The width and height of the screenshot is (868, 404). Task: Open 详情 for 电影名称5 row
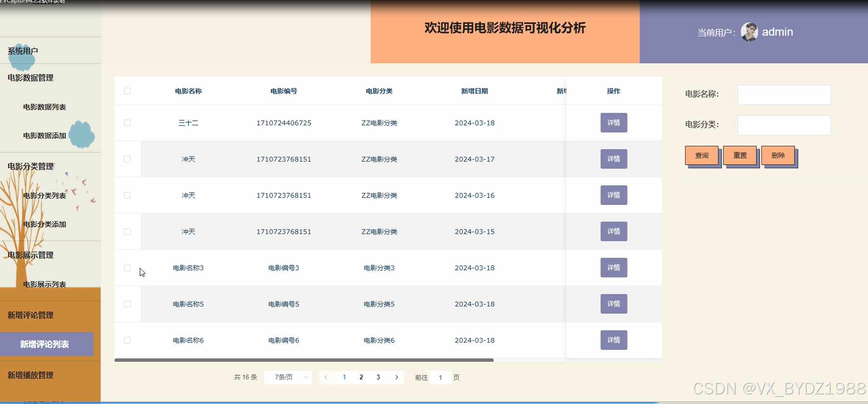point(614,304)
